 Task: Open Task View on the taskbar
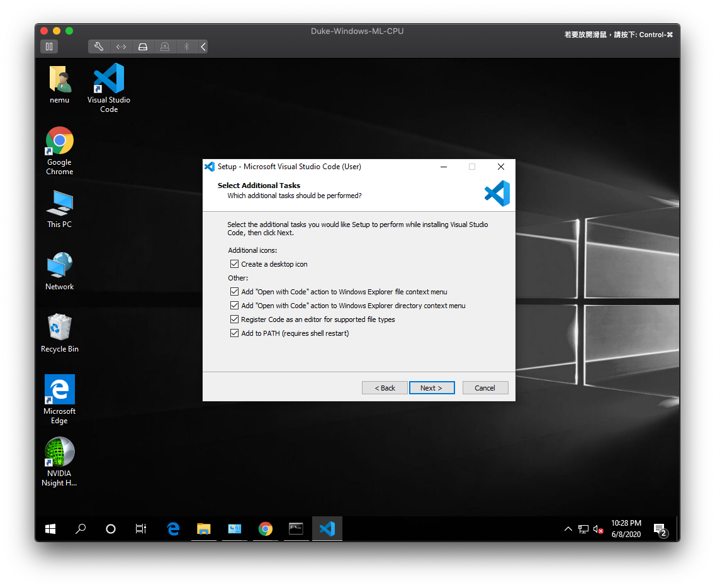pos(141,529)
